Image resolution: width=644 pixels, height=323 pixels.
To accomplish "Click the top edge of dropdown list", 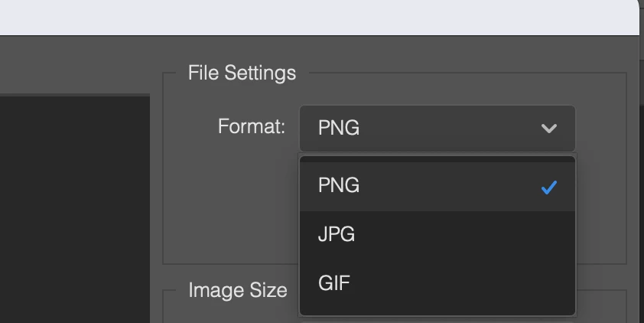I will point(437,158).
